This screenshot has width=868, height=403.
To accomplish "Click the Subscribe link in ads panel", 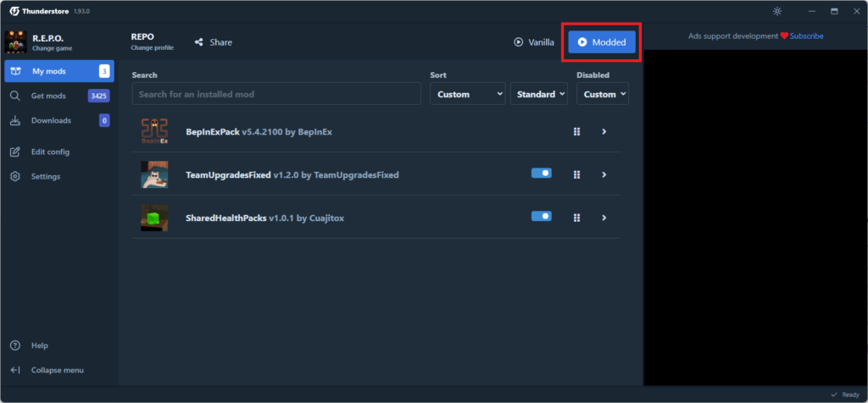I will coord(807,36).
